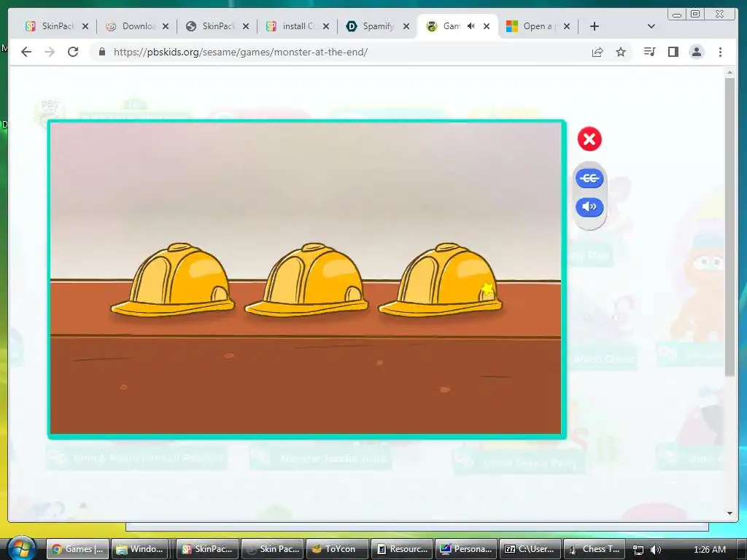
Task: Pick the right hard hat with the star
Action: click(x=440, y=280)
